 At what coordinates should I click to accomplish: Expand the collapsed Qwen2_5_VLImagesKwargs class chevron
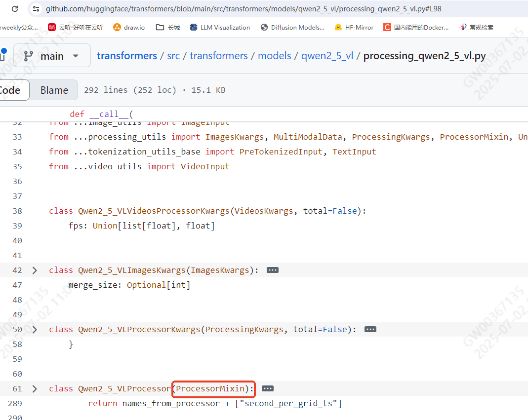tap(35, 270)
